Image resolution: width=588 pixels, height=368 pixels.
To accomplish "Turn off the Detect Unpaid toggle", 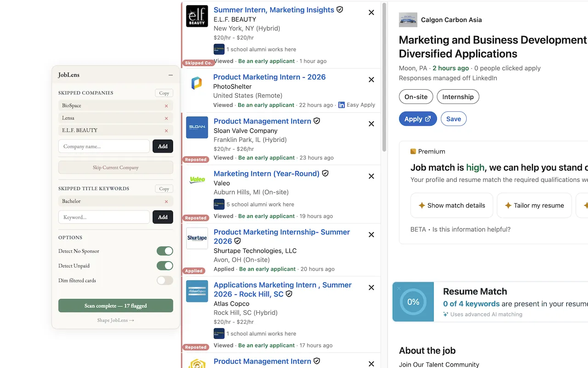I will point(164,265).
